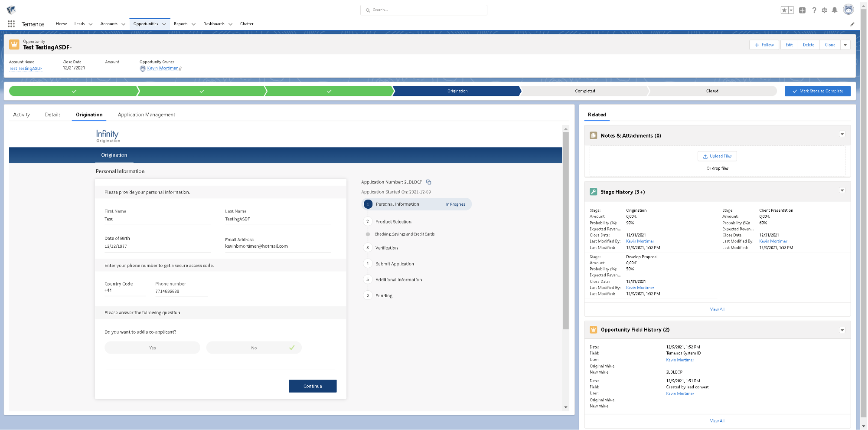Viewport: 868px width, 430px height.
Task: Select Yes for adding a co-applicant
Action: pos(152,348)
